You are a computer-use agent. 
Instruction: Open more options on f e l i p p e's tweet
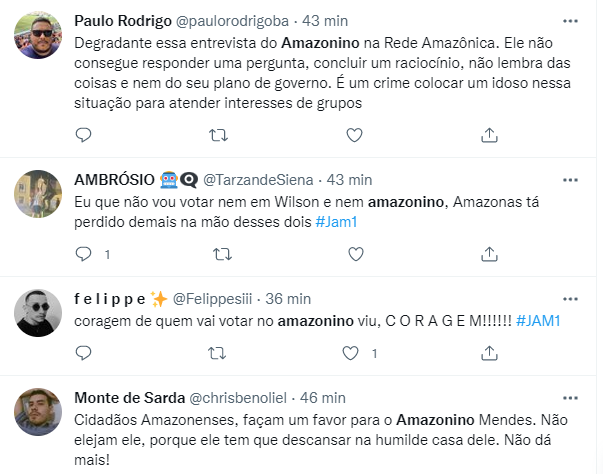570,298
